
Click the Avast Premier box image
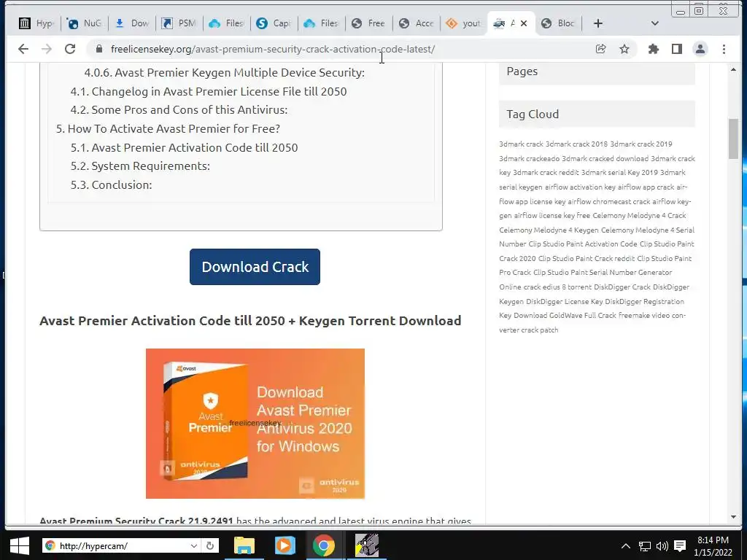point(255,424)
